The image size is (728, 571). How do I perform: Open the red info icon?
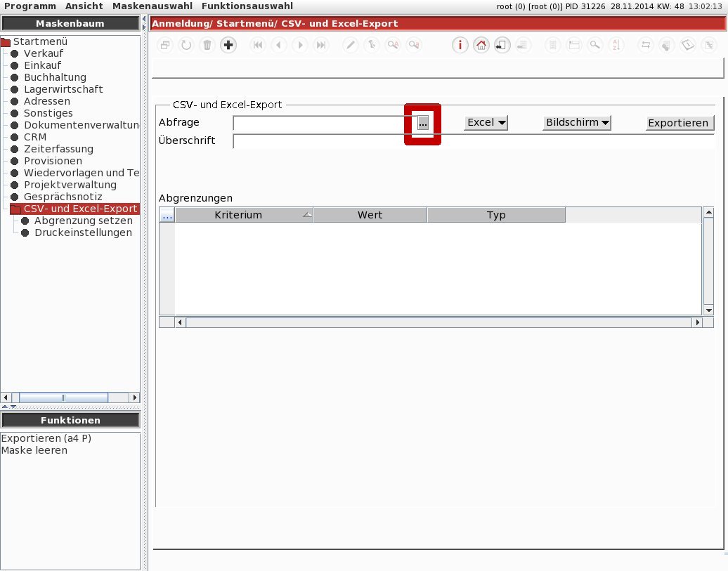460,45
